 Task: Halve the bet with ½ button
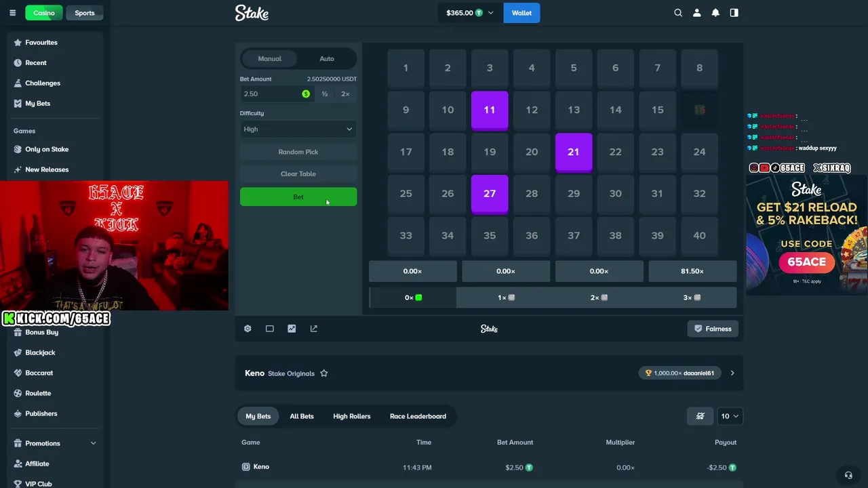(x=325, y=94)
